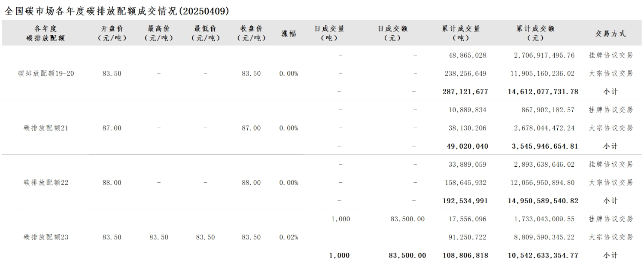644x263 pixels.
Task: Click closing price 88.00 for 碳排放配额22
Action: (251, 183)
